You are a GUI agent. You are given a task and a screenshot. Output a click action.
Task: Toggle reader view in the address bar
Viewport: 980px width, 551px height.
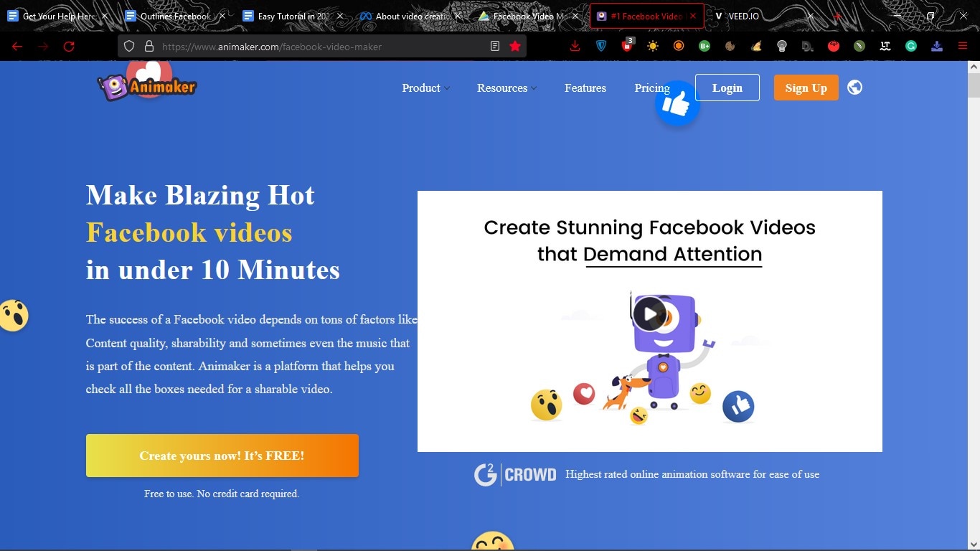495,47
